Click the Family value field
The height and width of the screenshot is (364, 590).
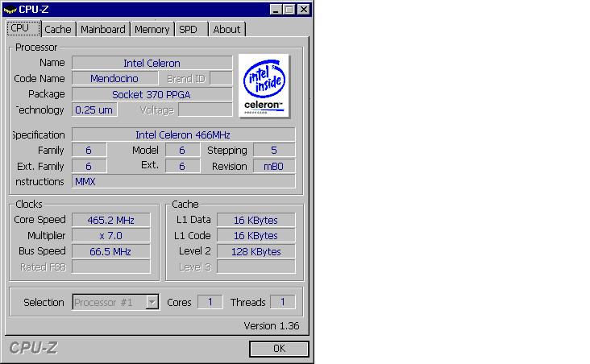point(89,150)
